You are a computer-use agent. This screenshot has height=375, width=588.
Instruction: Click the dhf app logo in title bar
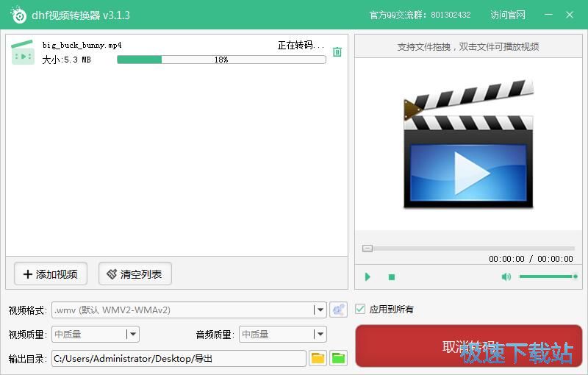[18, 15]
